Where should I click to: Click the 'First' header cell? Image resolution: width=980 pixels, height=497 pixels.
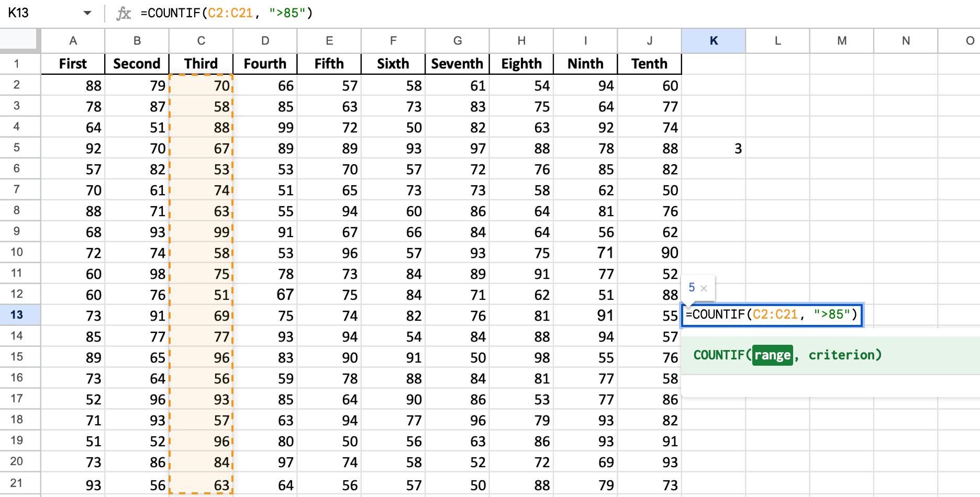point(73,64)
